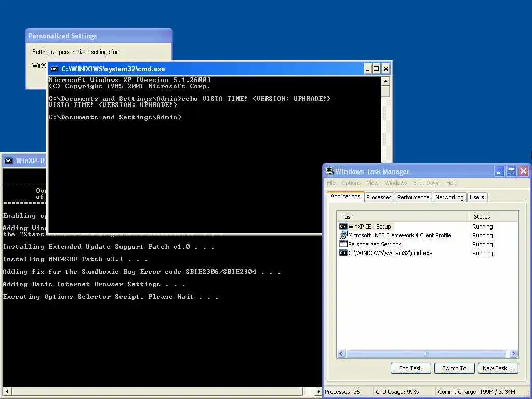Click the task list right scroll arrow
The height and width of the screenshot is (399, 532).
click(513, 354)
